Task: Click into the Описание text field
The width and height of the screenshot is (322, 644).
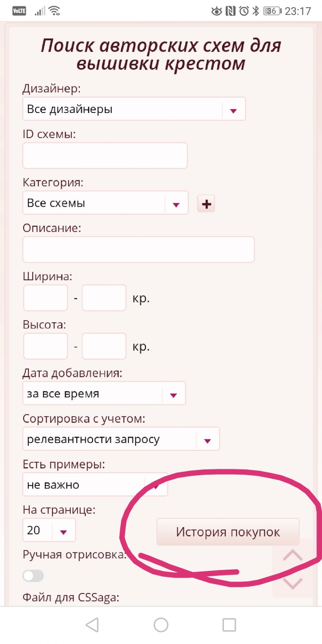Action: [138, 250]
